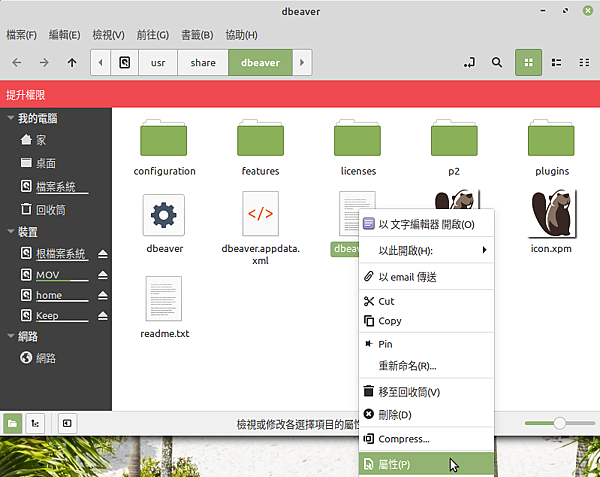600x477 pixels.
Task: Switch to icon view
Action: pos(528,62)
